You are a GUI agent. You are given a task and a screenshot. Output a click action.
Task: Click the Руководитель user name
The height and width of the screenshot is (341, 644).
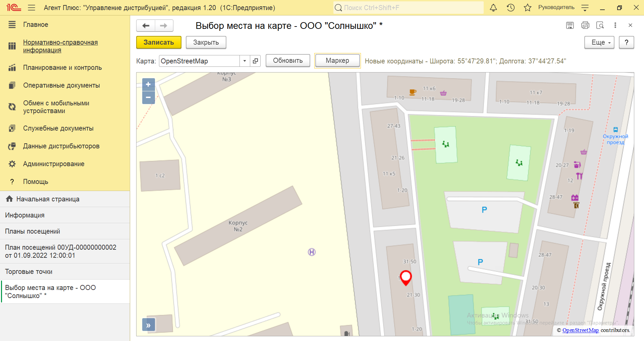point(556,7)
